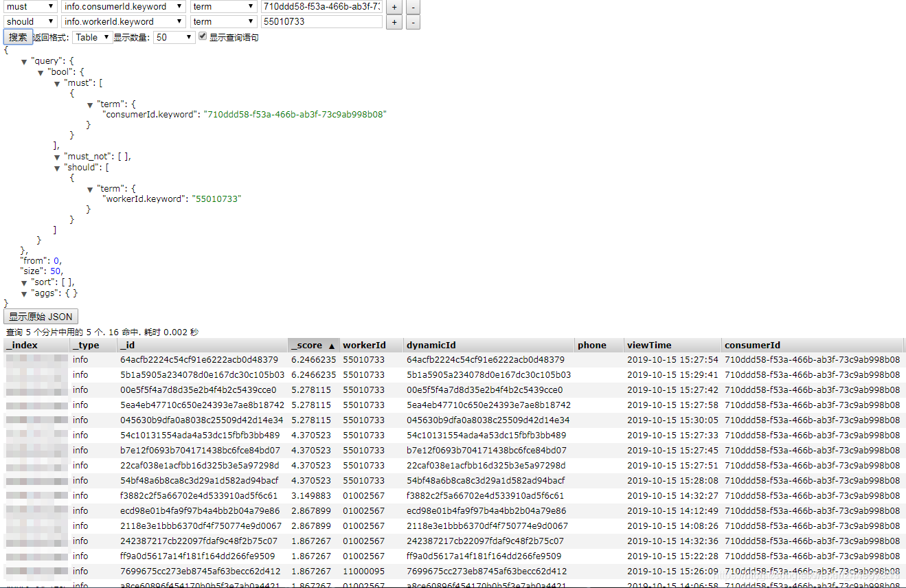Select _id cell ff9a0d5617a14f181f164dd266fe9509
This screenshot has width=906, height=588.
(197, 556)
